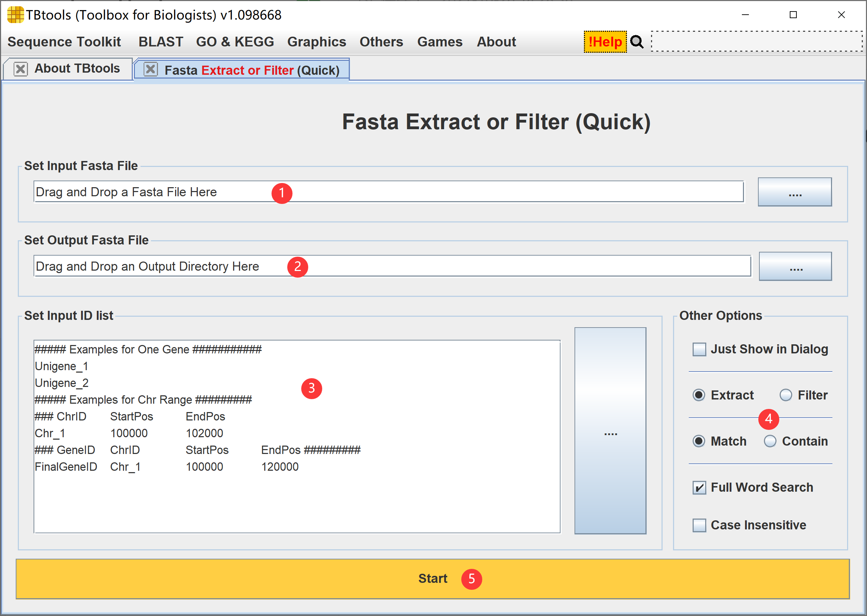Open the About menu
The height and width of the screenshot is (616, 867).
tap(496, 42)
